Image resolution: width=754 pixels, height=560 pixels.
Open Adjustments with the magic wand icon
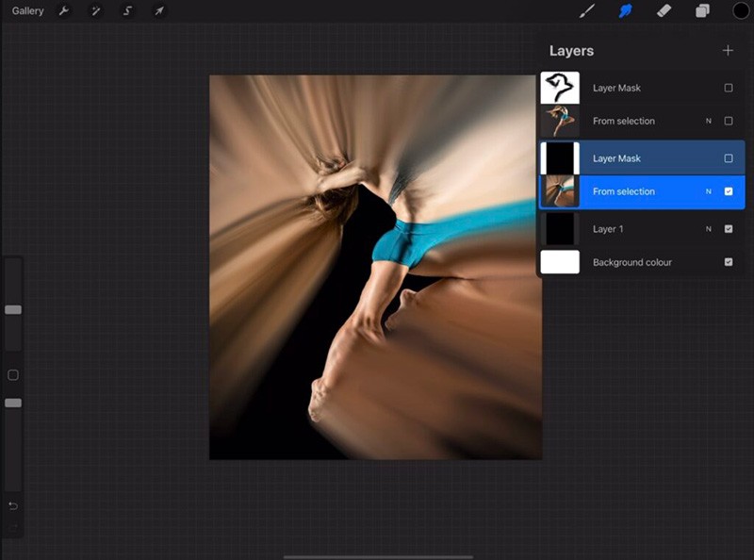[x=95, y=10]
